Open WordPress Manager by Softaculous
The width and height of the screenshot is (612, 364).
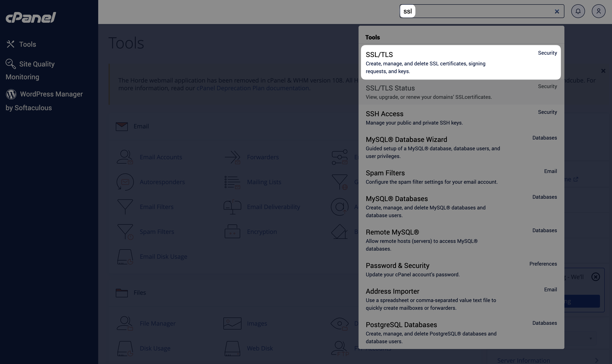(44, 101)
